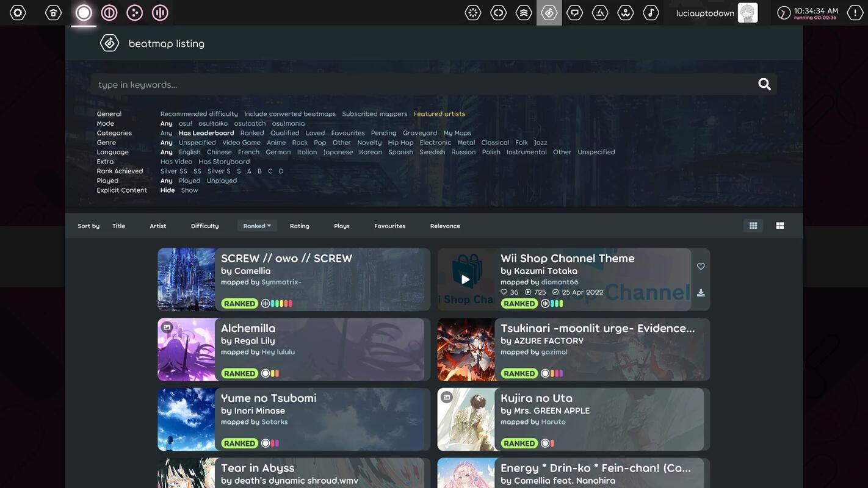Play preview of Wii Shop Channel Theme
Viewport: 868px width, 488px height.
click(466, 279)
